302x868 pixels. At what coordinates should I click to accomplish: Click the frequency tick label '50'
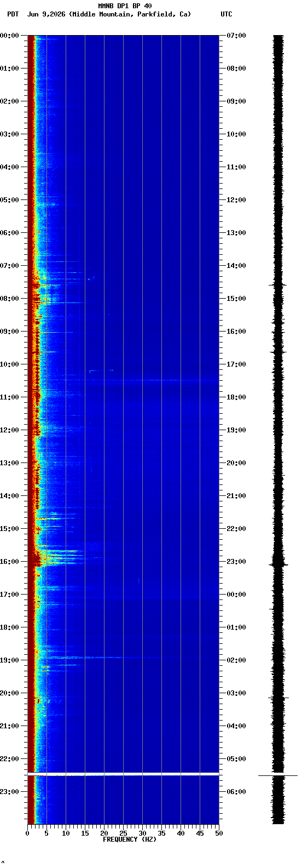219,834
